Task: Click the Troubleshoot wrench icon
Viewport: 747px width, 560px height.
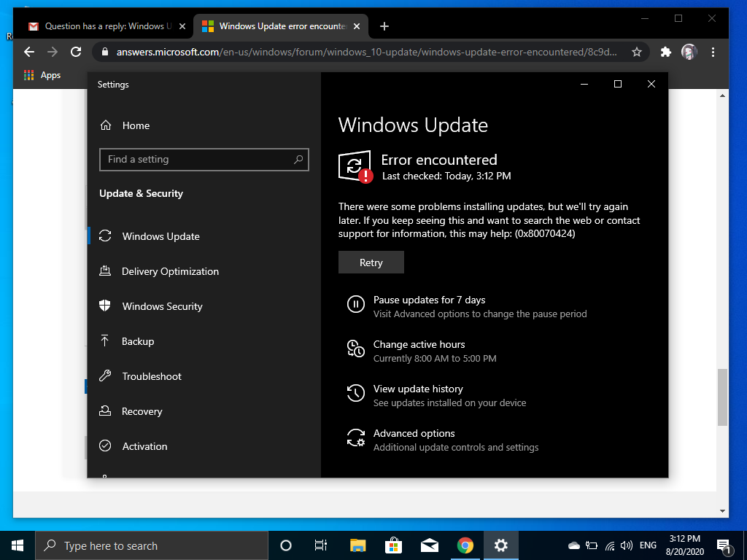Action: tap(105, 376)
